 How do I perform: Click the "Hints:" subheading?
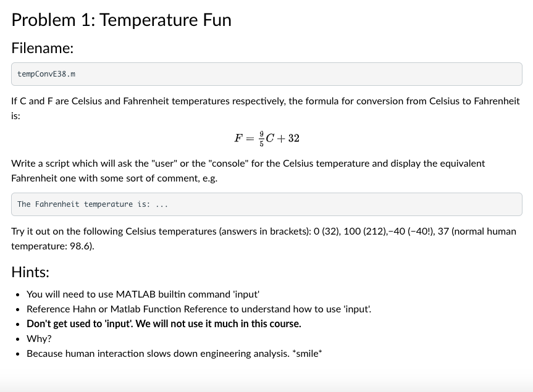click(30, 272)
